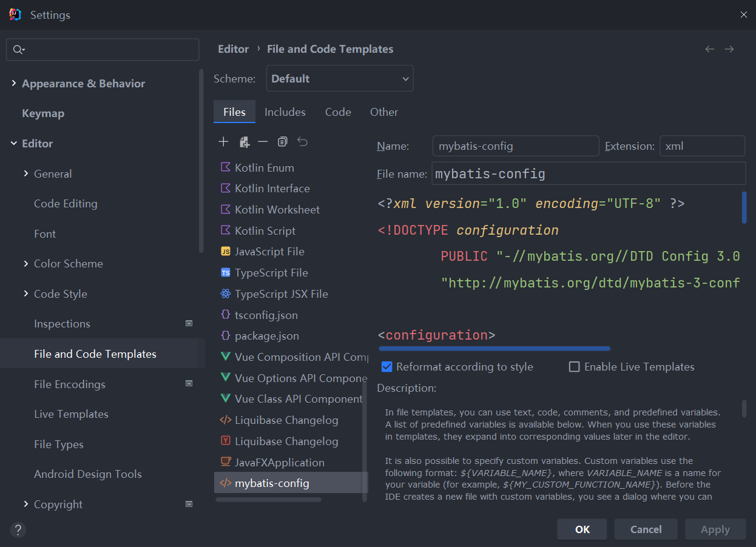The width and height of the screenshot is (756, 547).
Task: Switch to the Includes tab
Action: pyautogui.click(x=285, y=112)
